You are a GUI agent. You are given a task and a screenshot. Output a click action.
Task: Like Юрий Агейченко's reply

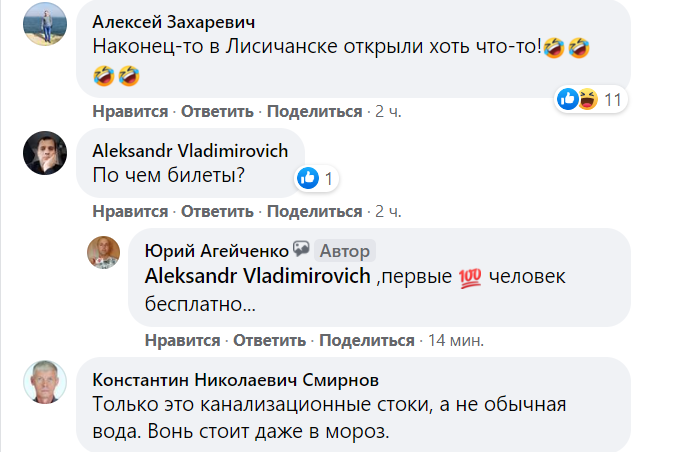182,340
